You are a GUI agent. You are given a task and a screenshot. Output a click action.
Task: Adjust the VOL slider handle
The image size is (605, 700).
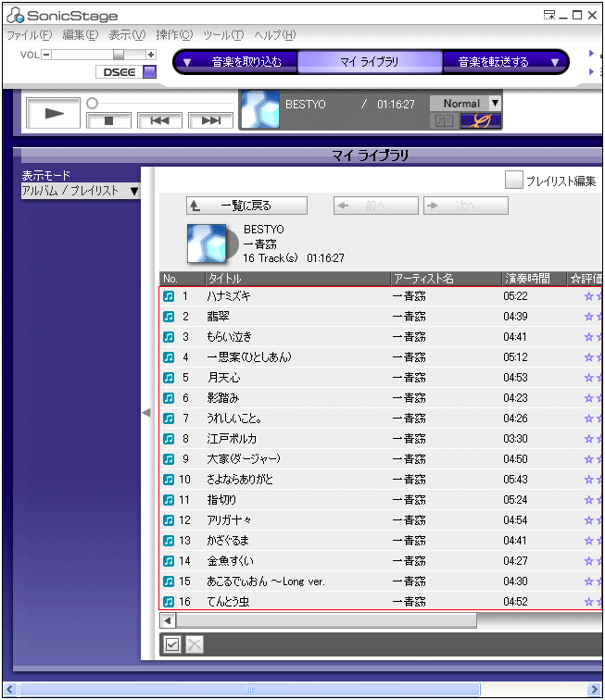[119, 55]
